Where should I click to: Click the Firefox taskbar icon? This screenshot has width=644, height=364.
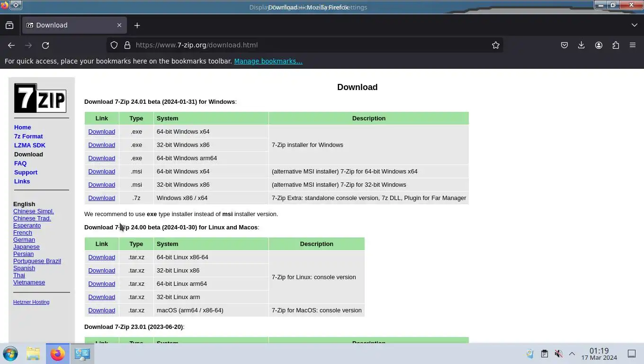click(x=57, y=354)
